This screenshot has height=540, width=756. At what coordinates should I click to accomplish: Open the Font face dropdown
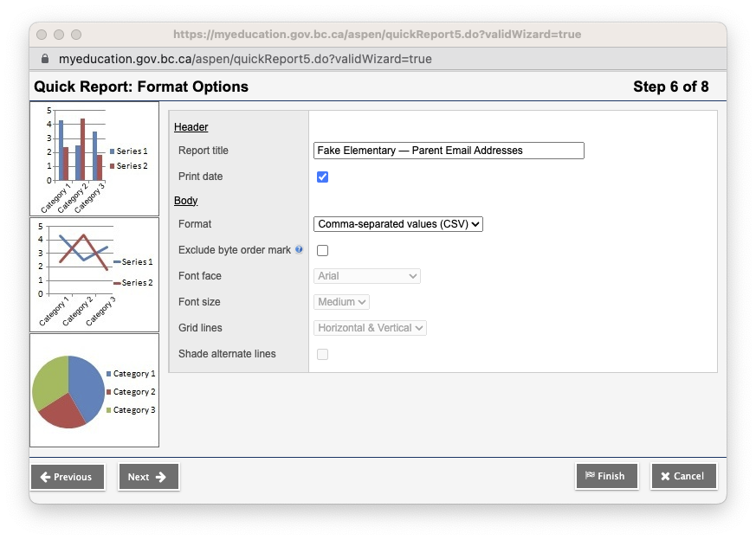[x=366, y=275]
